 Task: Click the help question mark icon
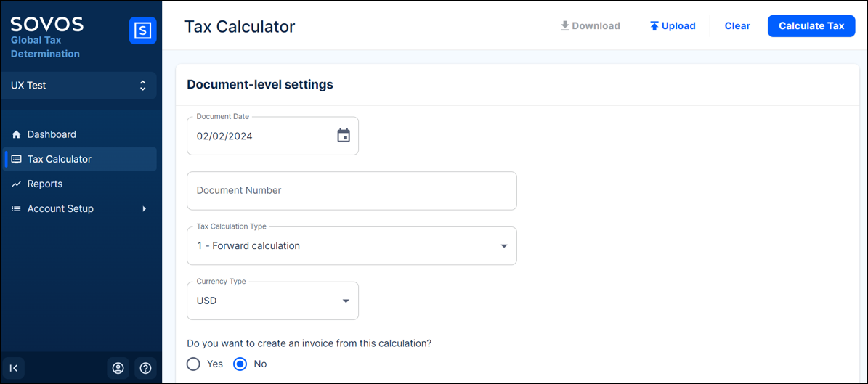coord(145,368)
